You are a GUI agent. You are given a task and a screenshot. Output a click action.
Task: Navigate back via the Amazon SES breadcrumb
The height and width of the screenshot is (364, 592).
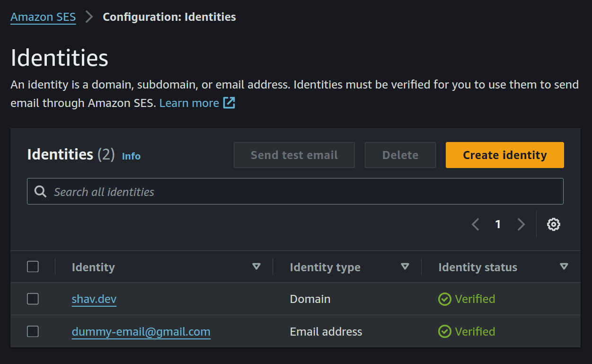click(x=43, y=17)
